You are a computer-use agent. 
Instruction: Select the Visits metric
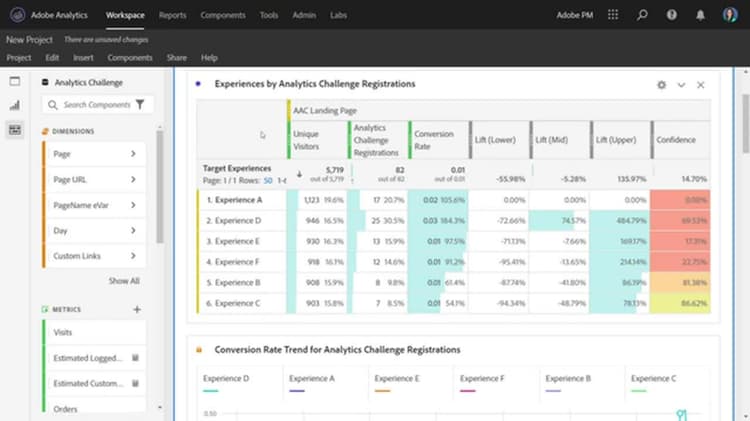[95, 332]
